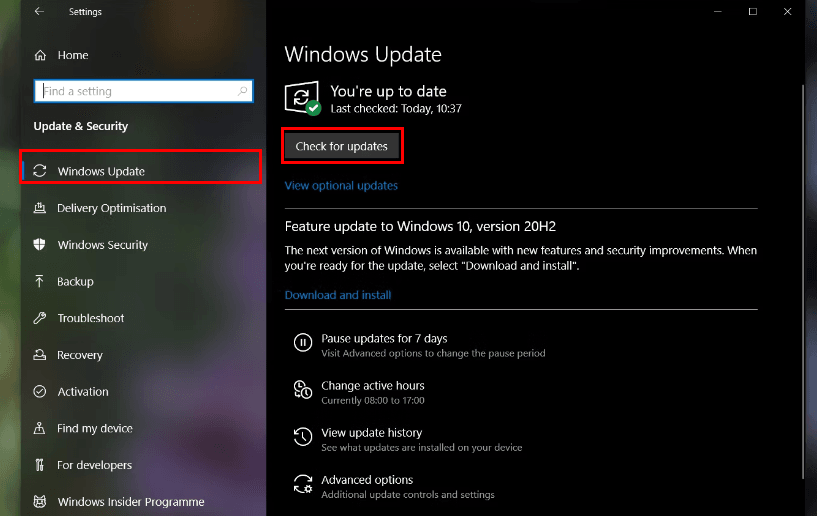Click the Update & Security heading
Viewport: 817px width, 516px height.
point(81,126)
